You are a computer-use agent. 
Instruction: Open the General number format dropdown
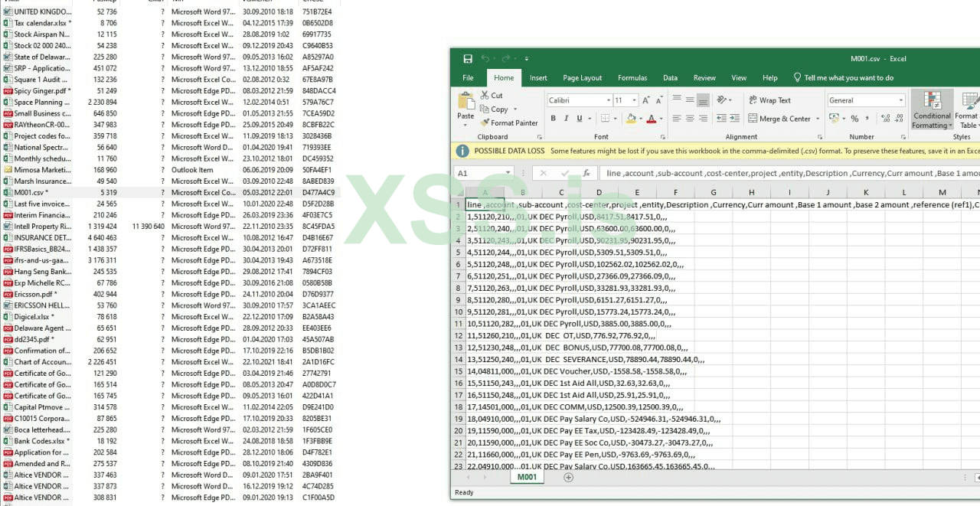point(900,100)
